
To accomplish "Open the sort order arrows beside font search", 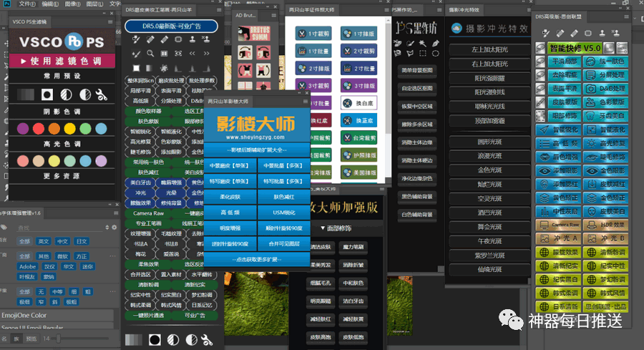I will tap(107, 227).
